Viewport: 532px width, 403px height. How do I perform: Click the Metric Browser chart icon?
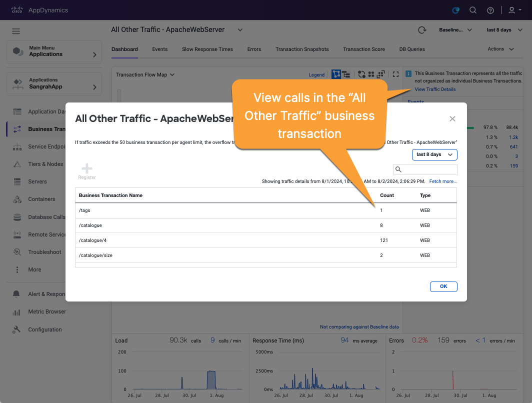(x=16, y=312)
